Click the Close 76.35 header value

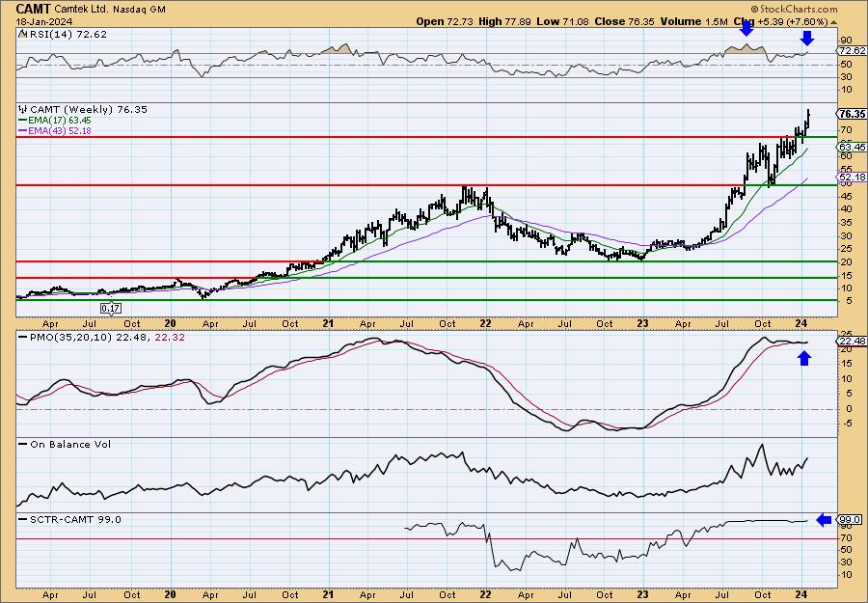pos(624,21)
